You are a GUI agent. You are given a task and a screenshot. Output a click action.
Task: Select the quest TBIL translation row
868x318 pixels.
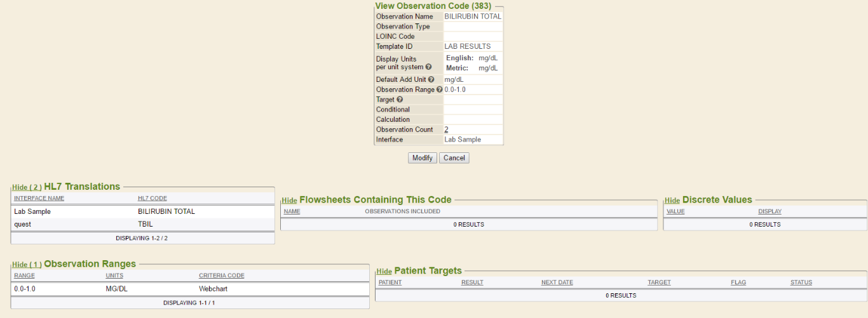click(142, 224)
